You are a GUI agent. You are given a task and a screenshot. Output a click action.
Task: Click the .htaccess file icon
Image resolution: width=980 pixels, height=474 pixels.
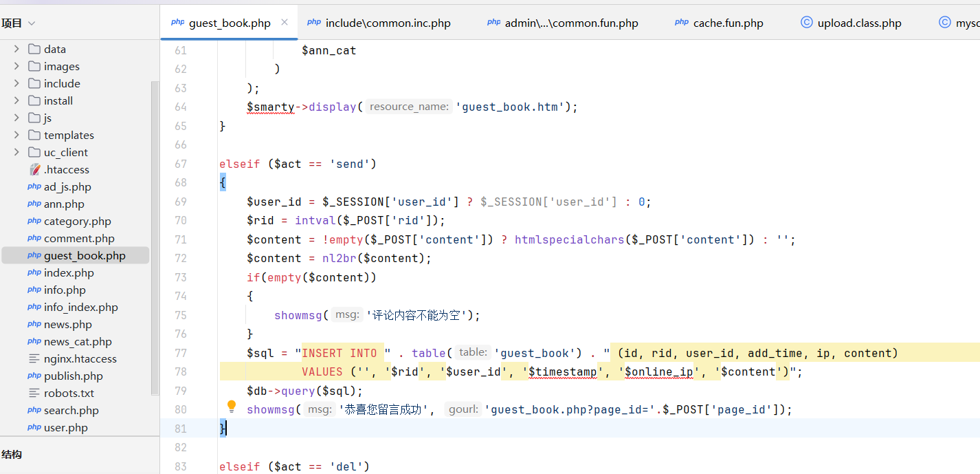click(x=34, y=170)
